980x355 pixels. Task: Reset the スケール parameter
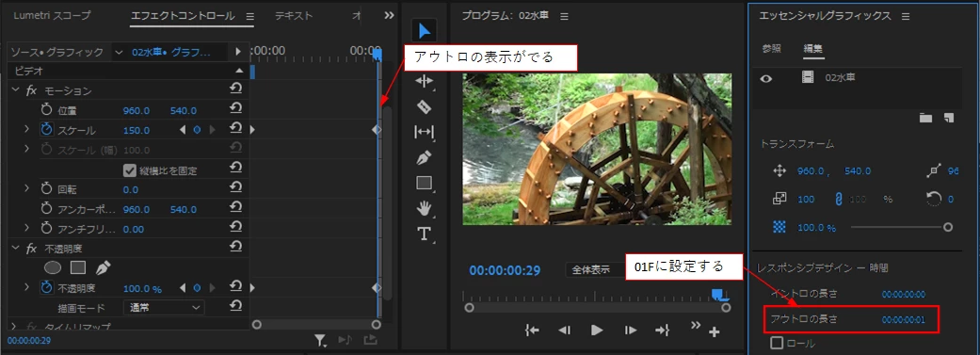coord(235,128)
